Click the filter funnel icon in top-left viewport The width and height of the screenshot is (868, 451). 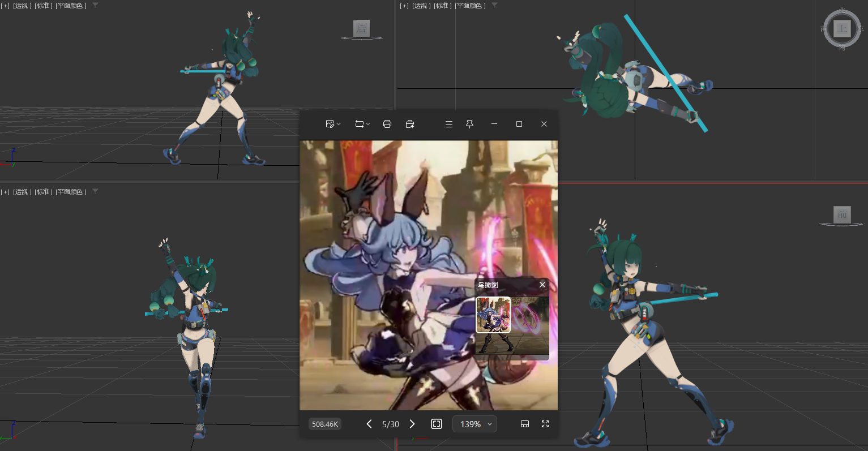(95, 6)
